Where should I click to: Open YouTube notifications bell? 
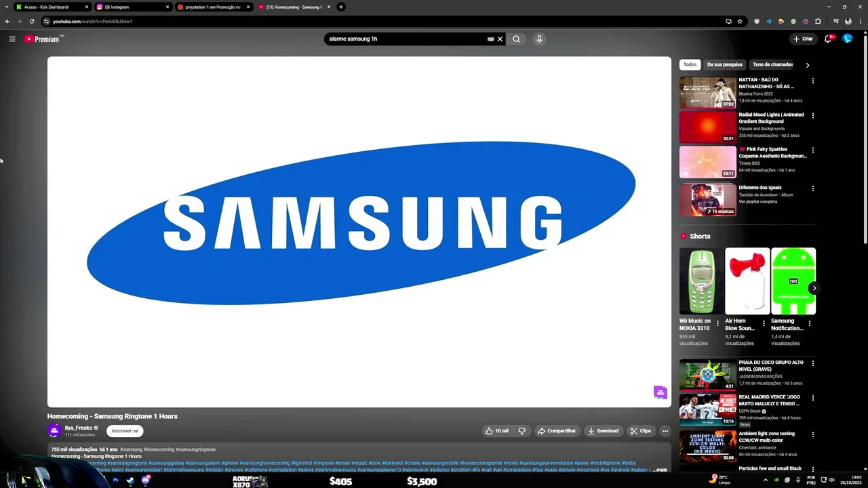pyautogui.click(x=828, y=39)
